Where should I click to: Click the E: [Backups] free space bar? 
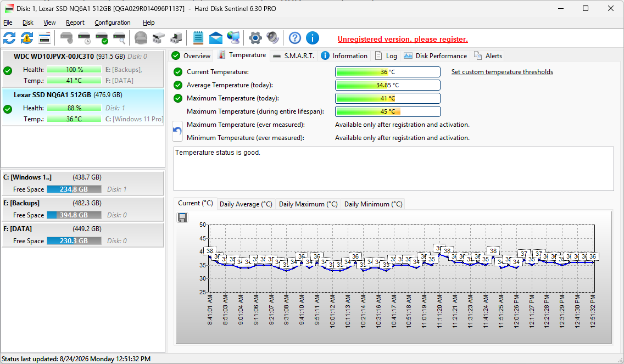pyautogui.click(x=74, y=215)
